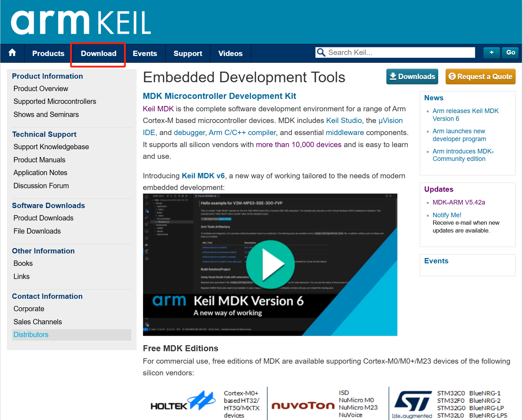Click the search magnifier icon
Viewport: 523px width, 420px height.
321,52
